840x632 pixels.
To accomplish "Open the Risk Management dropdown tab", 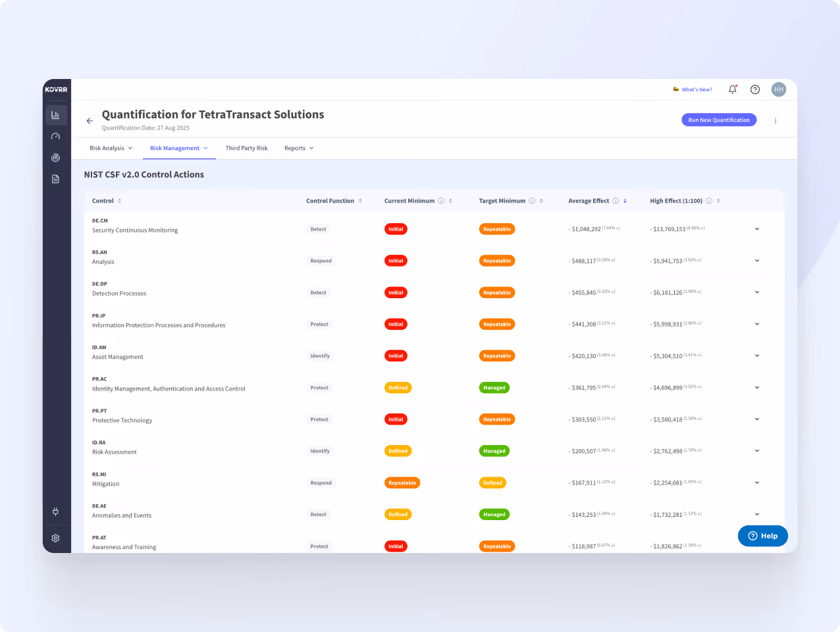I will coord(179,148).
